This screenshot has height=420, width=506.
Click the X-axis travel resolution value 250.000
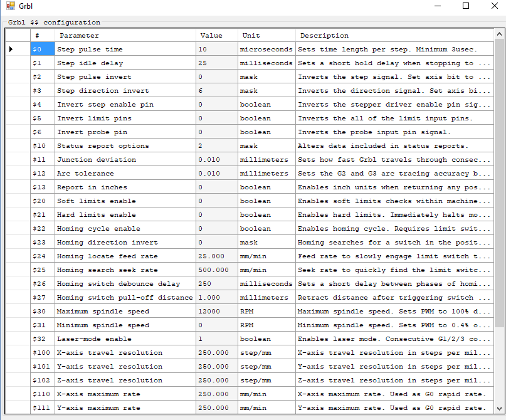[x=217, y=352]
